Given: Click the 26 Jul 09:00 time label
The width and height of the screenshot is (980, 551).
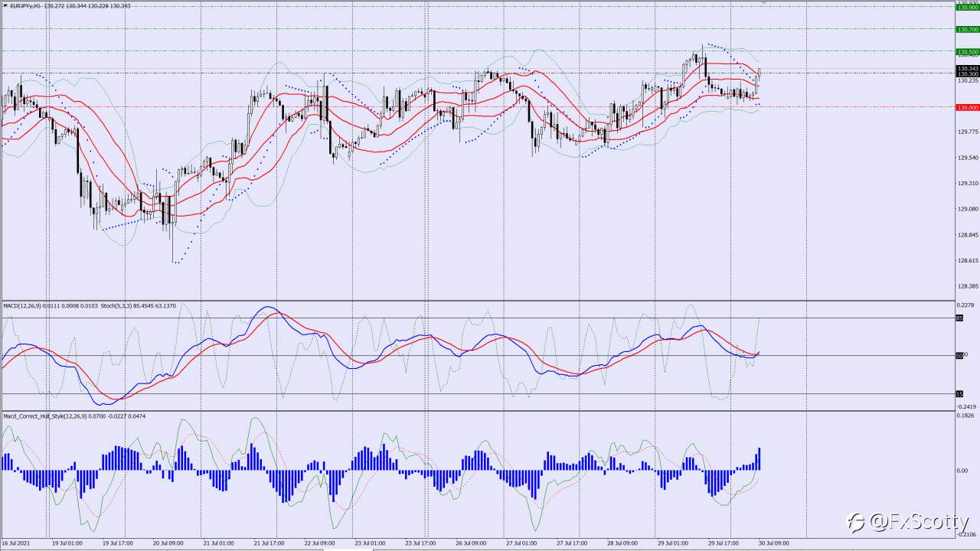Looking at the screenshot, I should coord(472,543).
